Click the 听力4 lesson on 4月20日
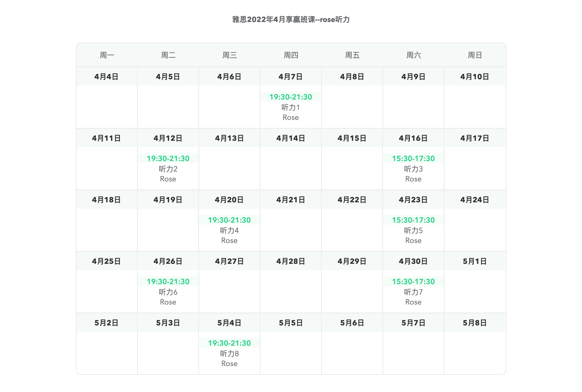The image size is (582, 392). [x=229, y=230]
